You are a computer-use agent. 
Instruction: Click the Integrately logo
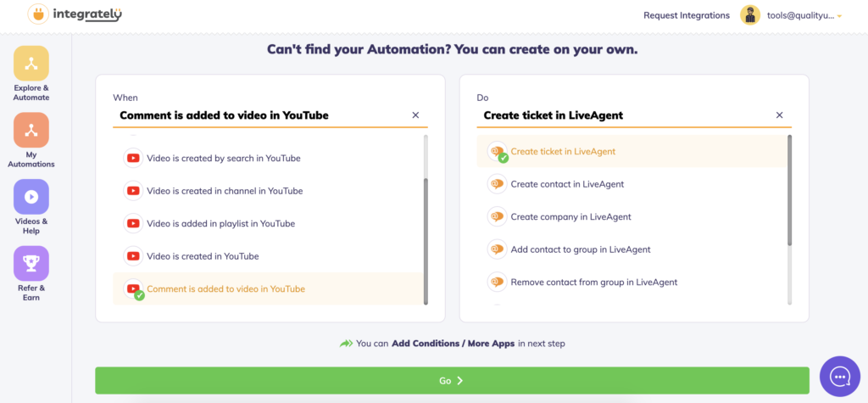(75, 14)
